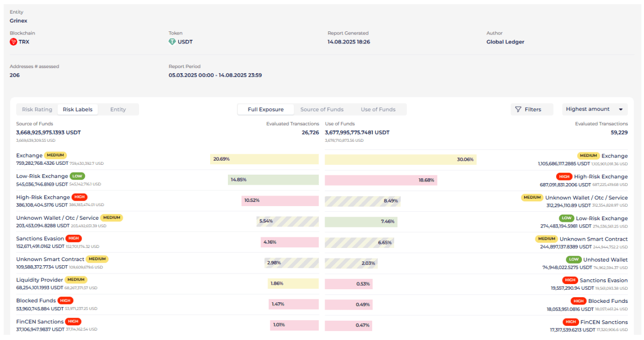This screenshot has width=644, height=340.
Task: Click the dropdown arrow beside Highest amount
Action: tap(620, 109)
